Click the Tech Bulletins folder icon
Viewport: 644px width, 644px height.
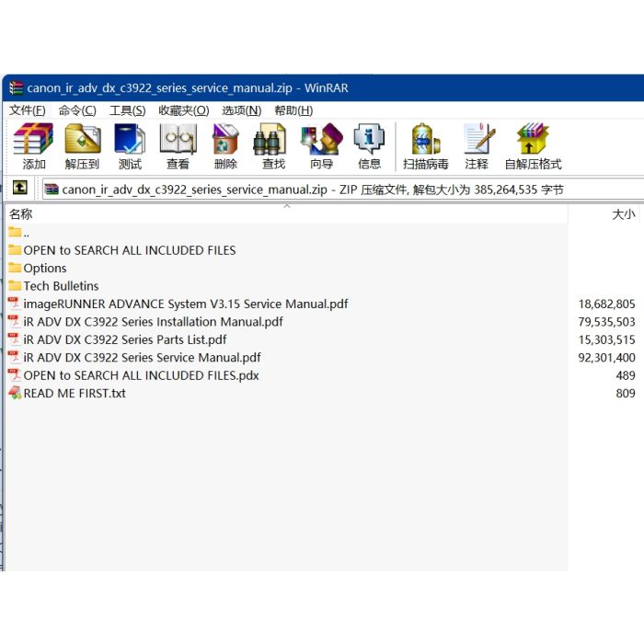tap(15, 285)
